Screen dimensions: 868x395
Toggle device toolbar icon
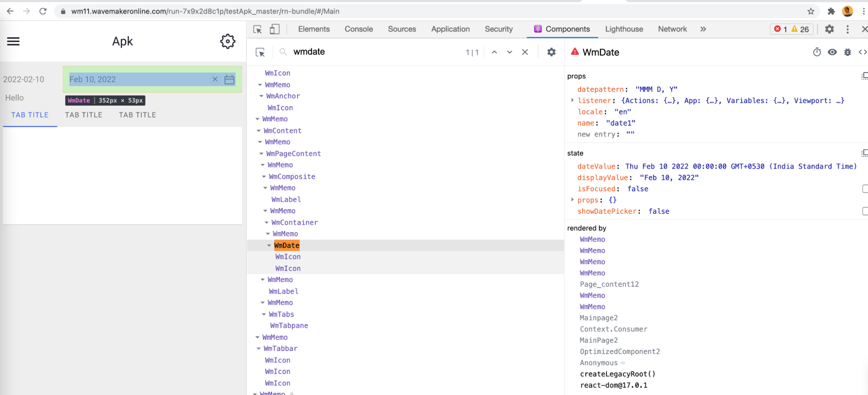[274, 29]
